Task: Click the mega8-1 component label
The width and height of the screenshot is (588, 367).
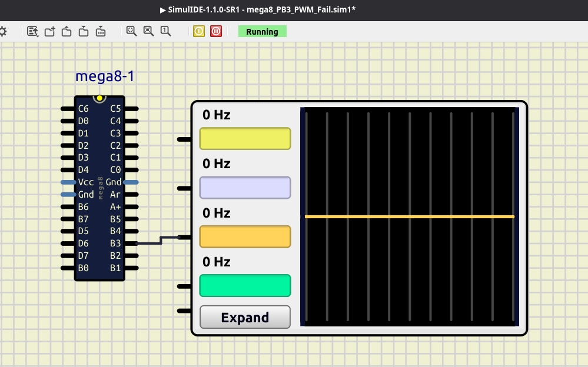Action: 100,76
